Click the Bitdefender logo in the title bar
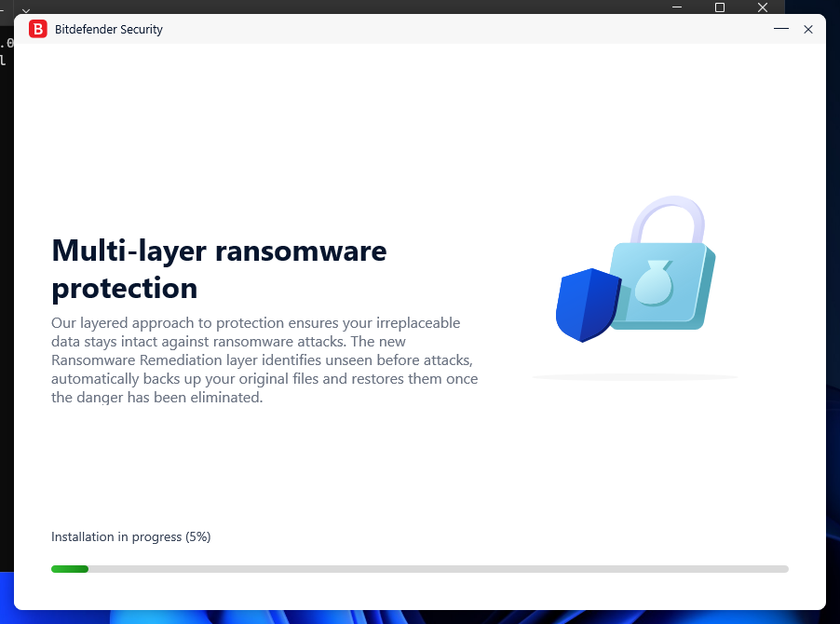This screenshot has width=840, height=624. [37, 29]
